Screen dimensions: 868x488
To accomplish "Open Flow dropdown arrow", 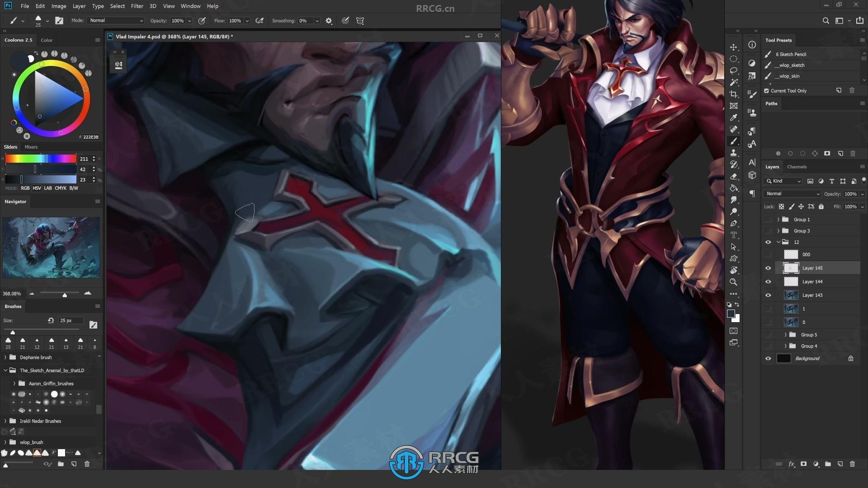I will pos(247,21).
